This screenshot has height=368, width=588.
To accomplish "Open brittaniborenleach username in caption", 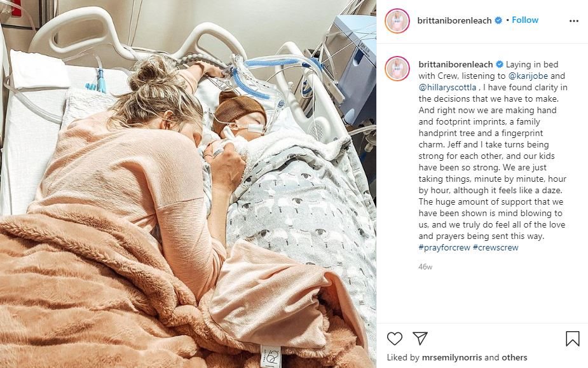I will click(455, 65).
